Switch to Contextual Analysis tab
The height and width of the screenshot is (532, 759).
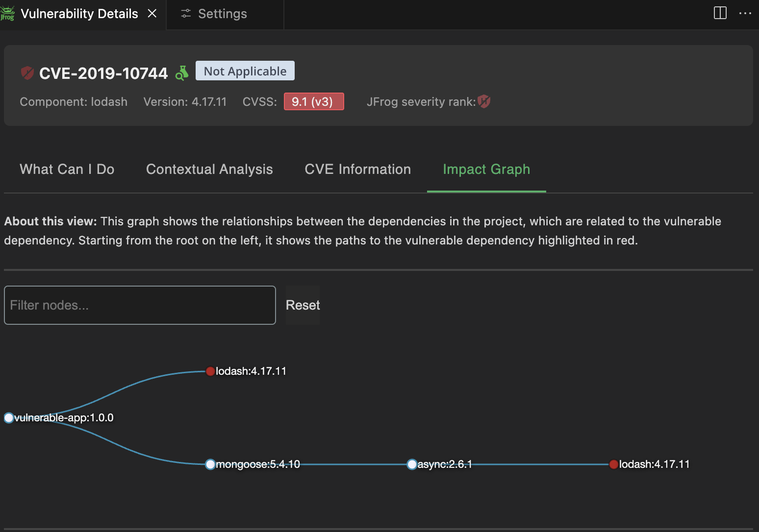(x=209, y=169)
